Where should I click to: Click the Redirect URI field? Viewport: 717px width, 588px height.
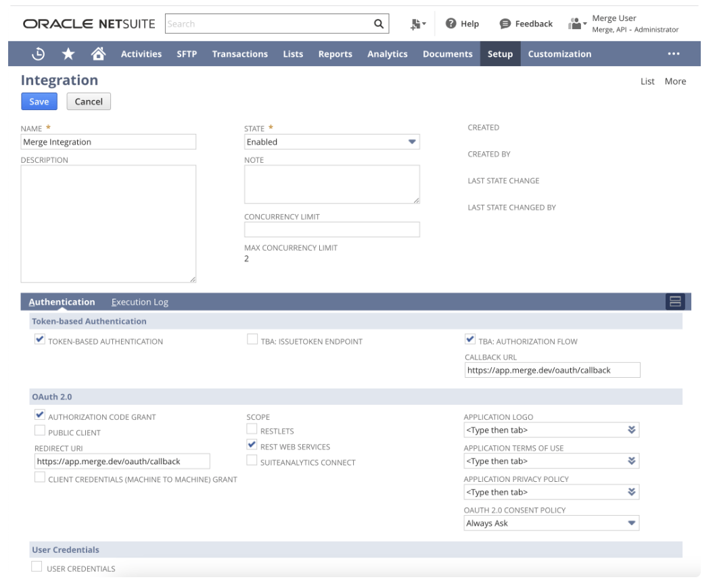pos(122,462)
